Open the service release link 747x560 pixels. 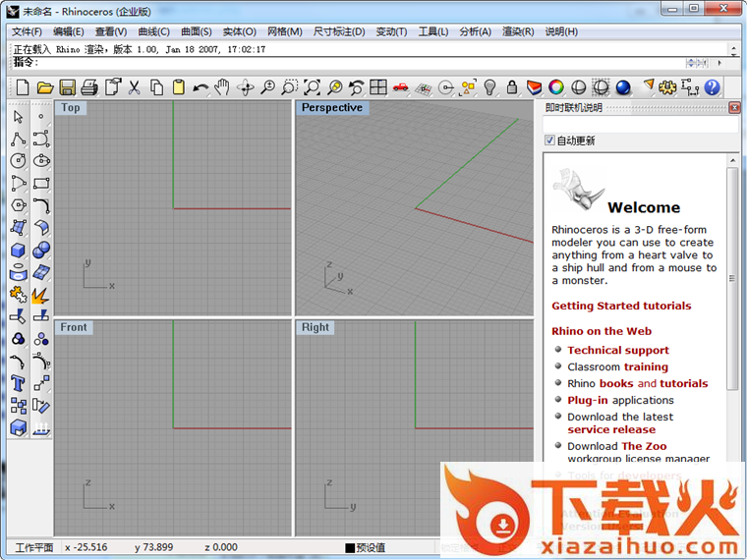611,429
